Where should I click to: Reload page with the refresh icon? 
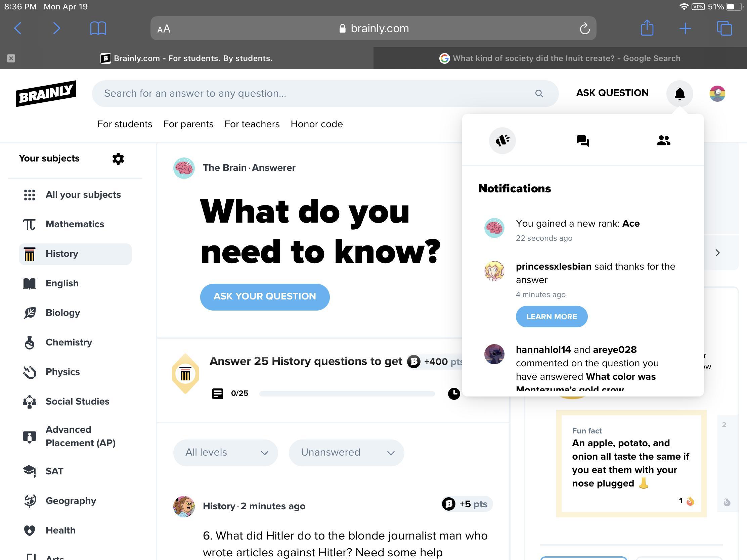point(584,28)
